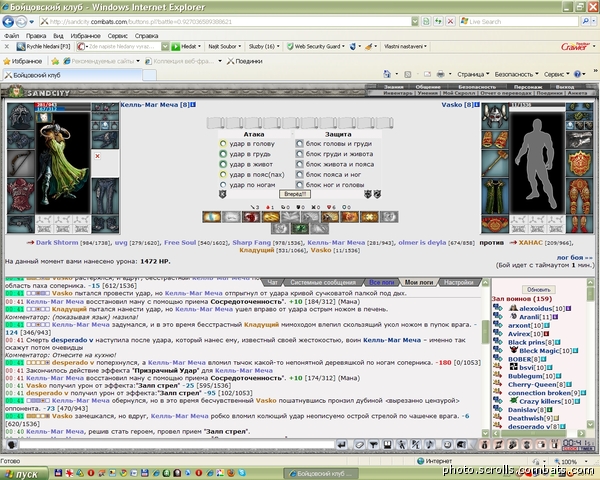The width and height of the screenshot is (600, 480).
Task: Click the IE back navigation arrow
Action: tap(8, 21)
